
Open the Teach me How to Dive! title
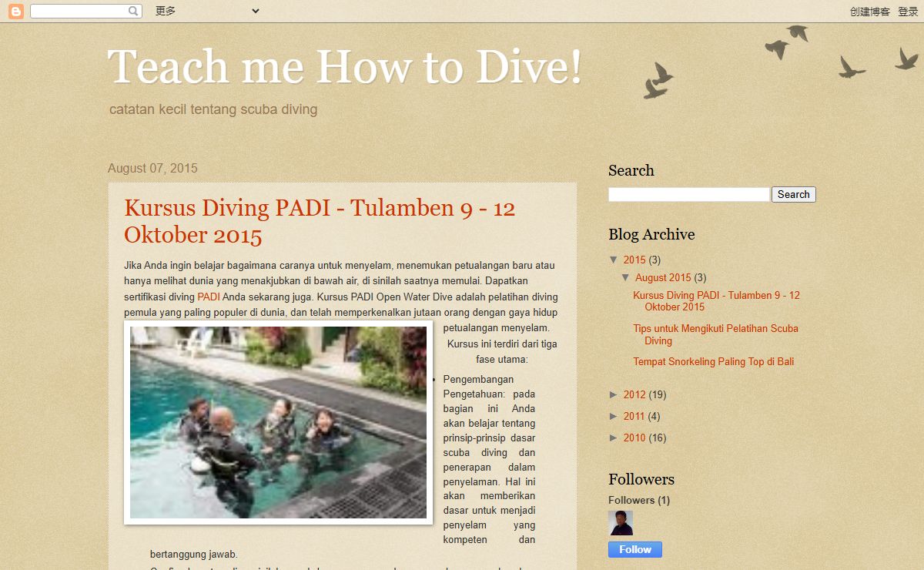coord(345,66)
